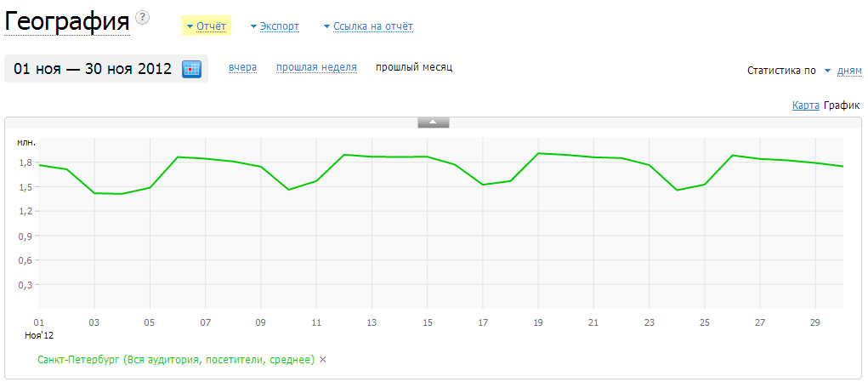Click the 27 date label on x-axis

coord(760,322)
